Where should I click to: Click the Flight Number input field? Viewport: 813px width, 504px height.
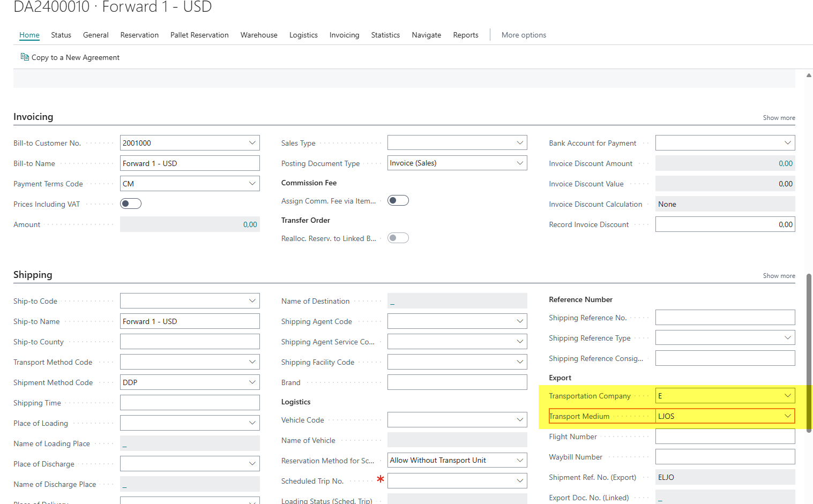[x=725, y=437]
